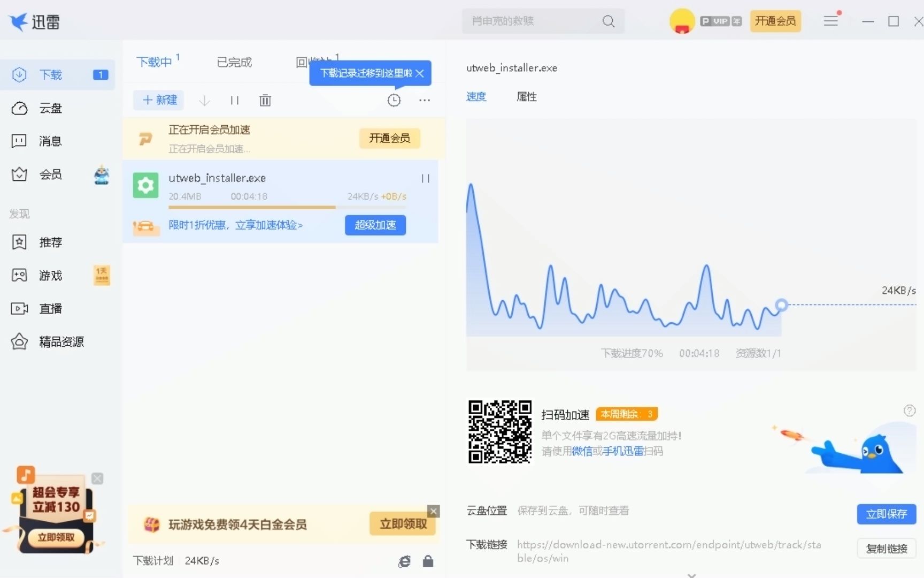Image resolution: width=924 pixels, height=578 pixels.
Task: Click the Xunlei bird logo
Action: click(x=19, y=22)
